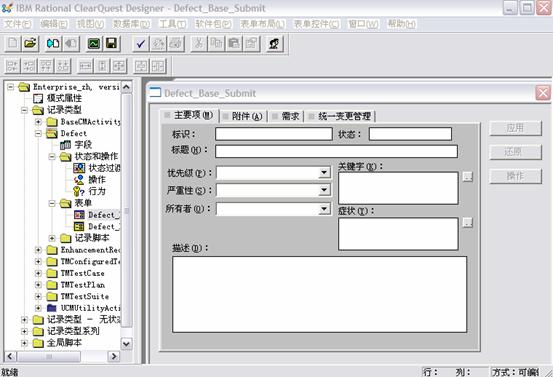Expand the TMTestCase folder
The width and height of the screenshot is (553, 377).
[38, 273]
